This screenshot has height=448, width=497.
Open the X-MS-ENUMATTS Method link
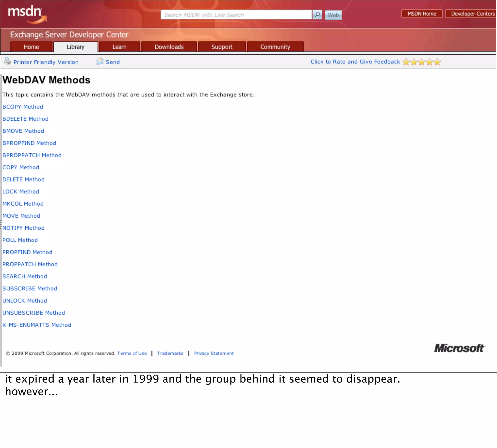[37, 325]
